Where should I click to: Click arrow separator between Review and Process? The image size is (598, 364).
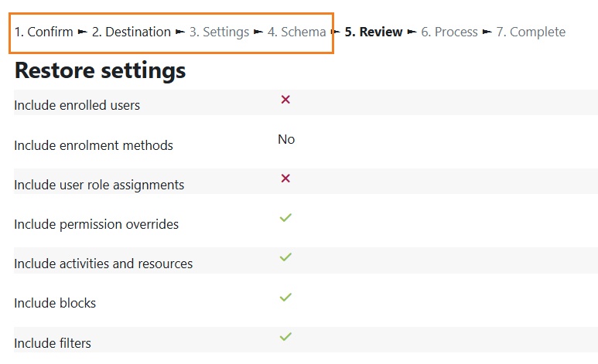[412, 32]
